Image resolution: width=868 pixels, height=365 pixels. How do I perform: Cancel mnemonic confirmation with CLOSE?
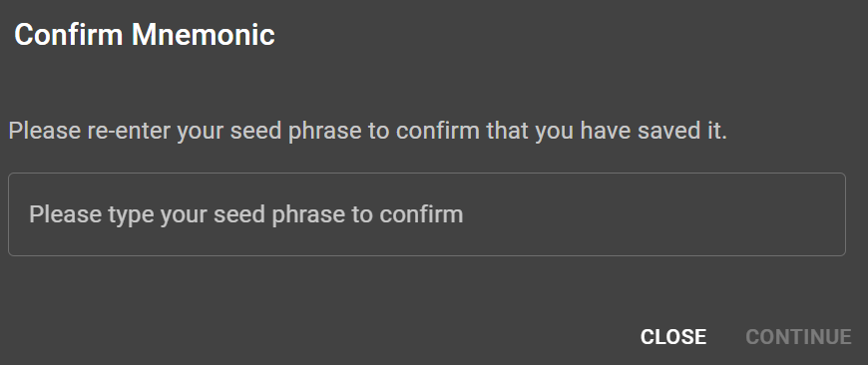673,337
